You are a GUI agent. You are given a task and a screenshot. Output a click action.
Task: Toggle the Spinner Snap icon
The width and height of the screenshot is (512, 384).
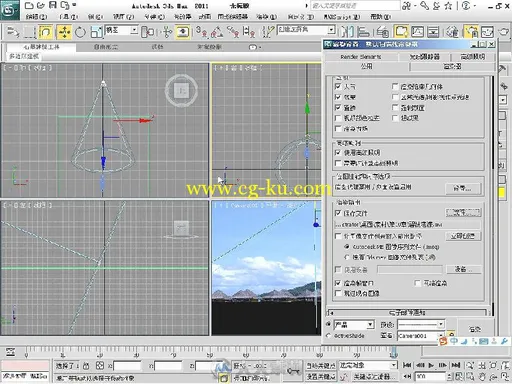pos(249,32)
